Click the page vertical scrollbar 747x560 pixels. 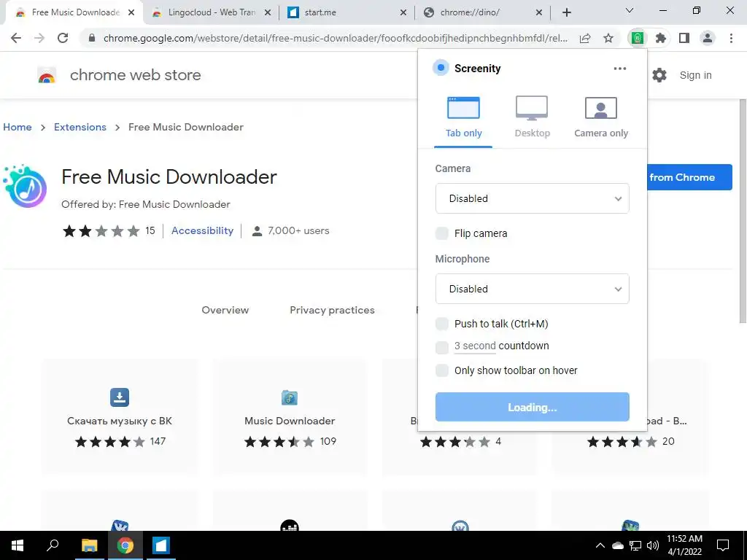(742, 211)
